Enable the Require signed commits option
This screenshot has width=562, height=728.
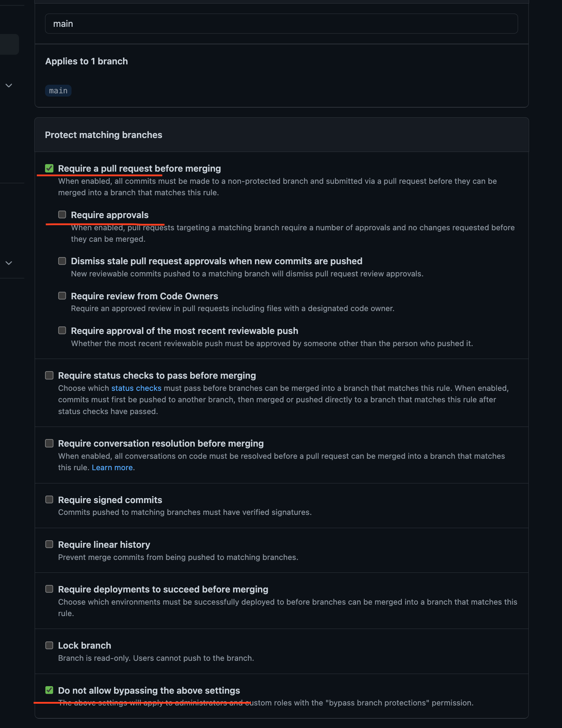click(49, 500)
